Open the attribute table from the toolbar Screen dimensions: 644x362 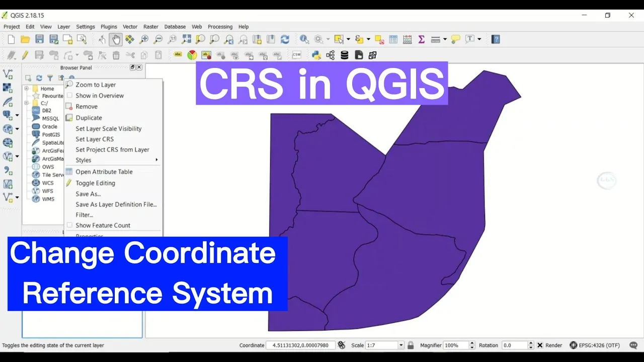(x=393, y=39)
